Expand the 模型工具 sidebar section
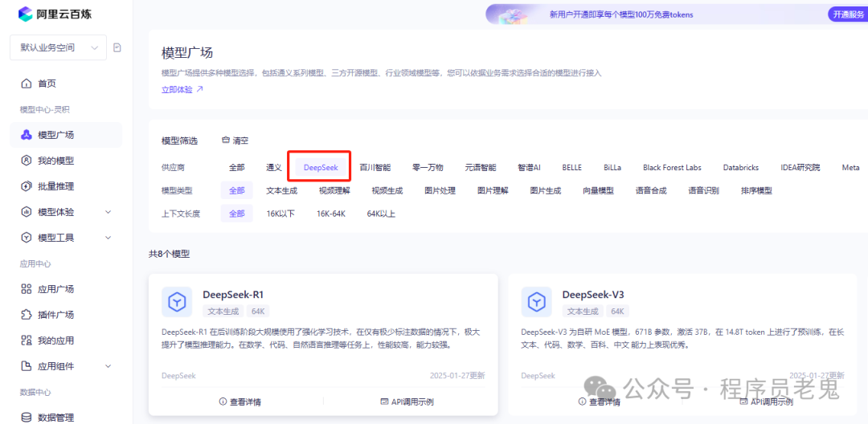 [x=108, y=238]
